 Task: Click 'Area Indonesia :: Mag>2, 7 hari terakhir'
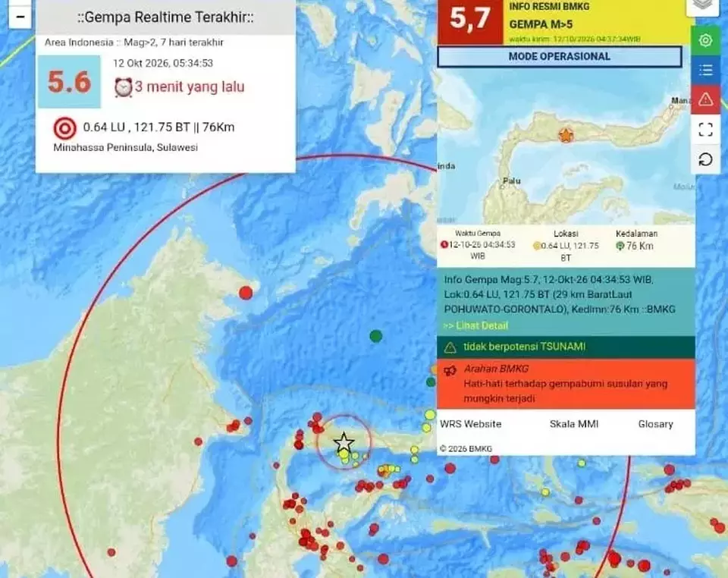(x=134, y=42)
